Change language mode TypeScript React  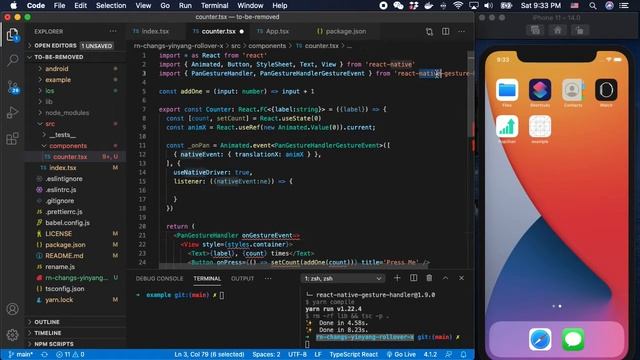[353, 354]
